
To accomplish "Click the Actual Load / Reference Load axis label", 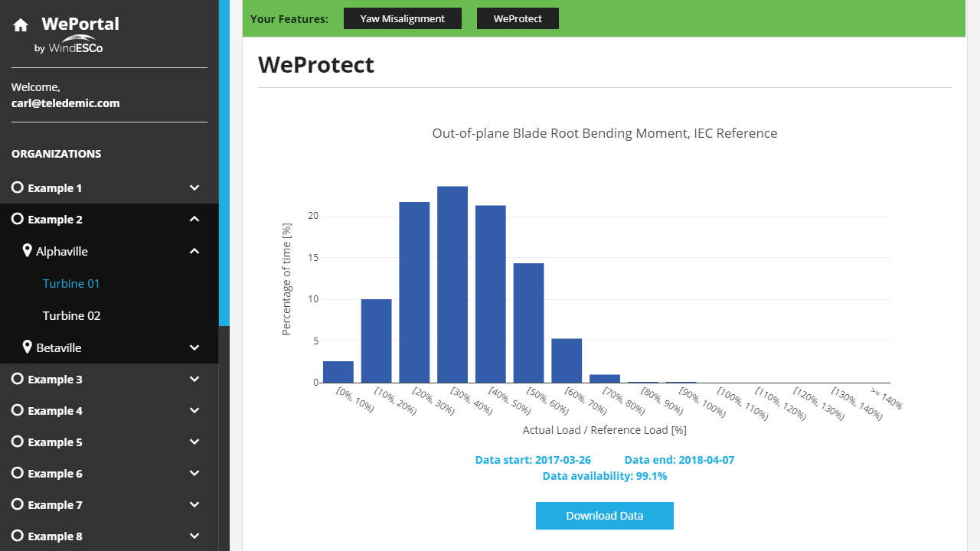I will 605,430.
